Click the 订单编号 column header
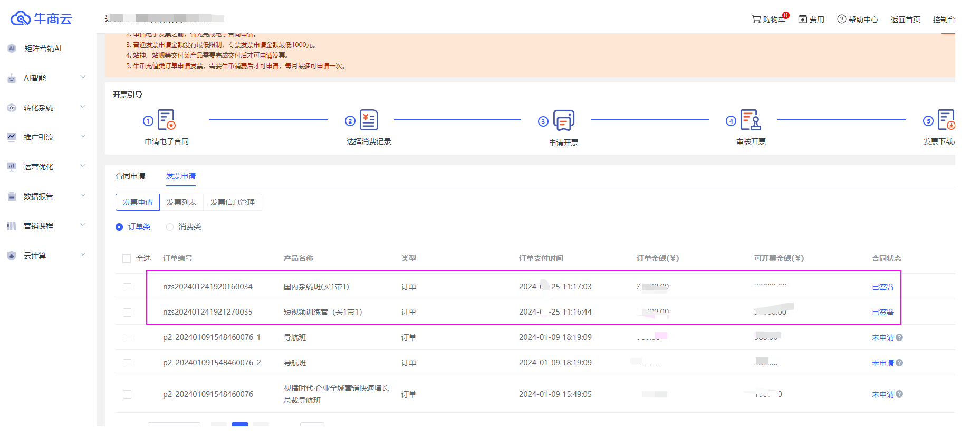 [x=178, y=258]
